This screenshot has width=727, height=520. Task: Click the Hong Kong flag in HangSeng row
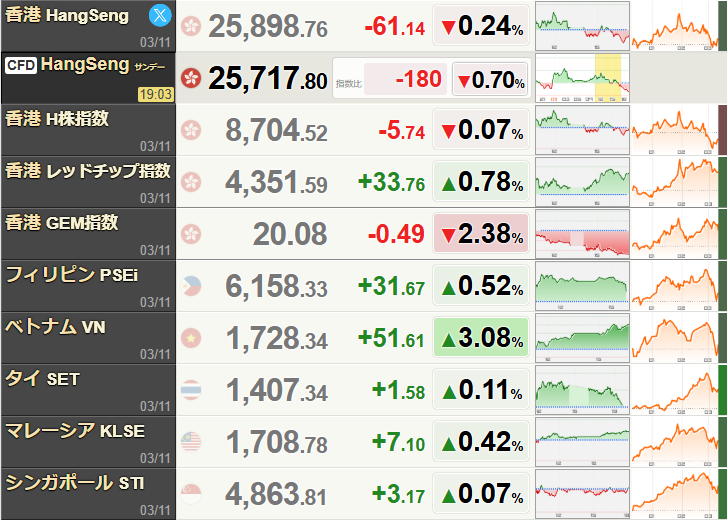click(191, 26)
